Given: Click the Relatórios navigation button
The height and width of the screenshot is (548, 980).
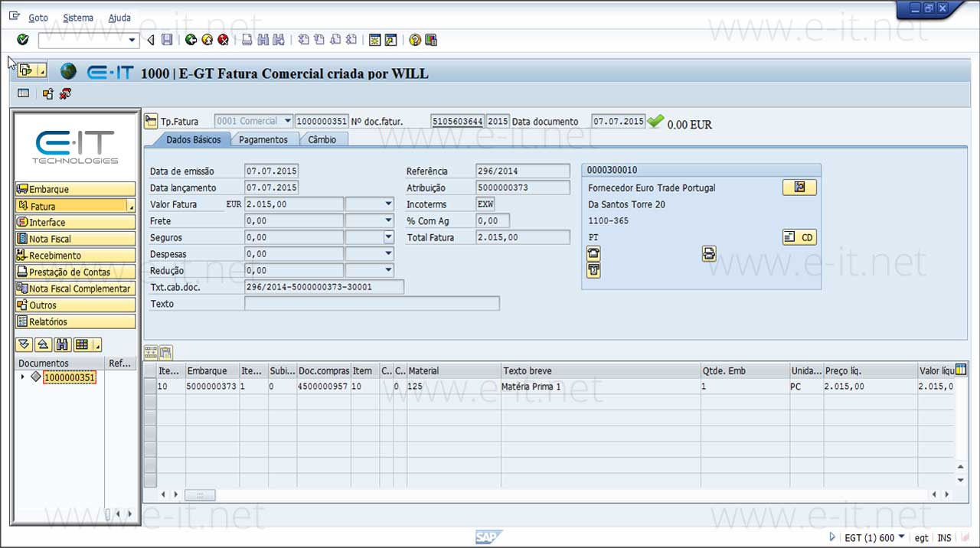Looking at the screenshot, I should pyautogui.click(x=75, y=321).
